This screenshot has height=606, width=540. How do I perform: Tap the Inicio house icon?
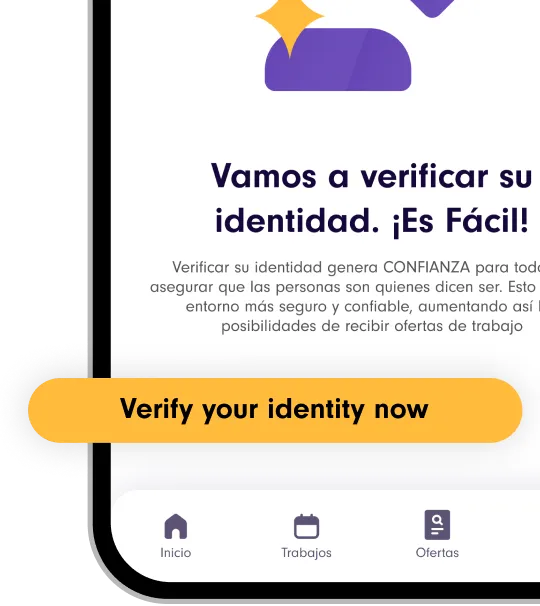[176, 526]
